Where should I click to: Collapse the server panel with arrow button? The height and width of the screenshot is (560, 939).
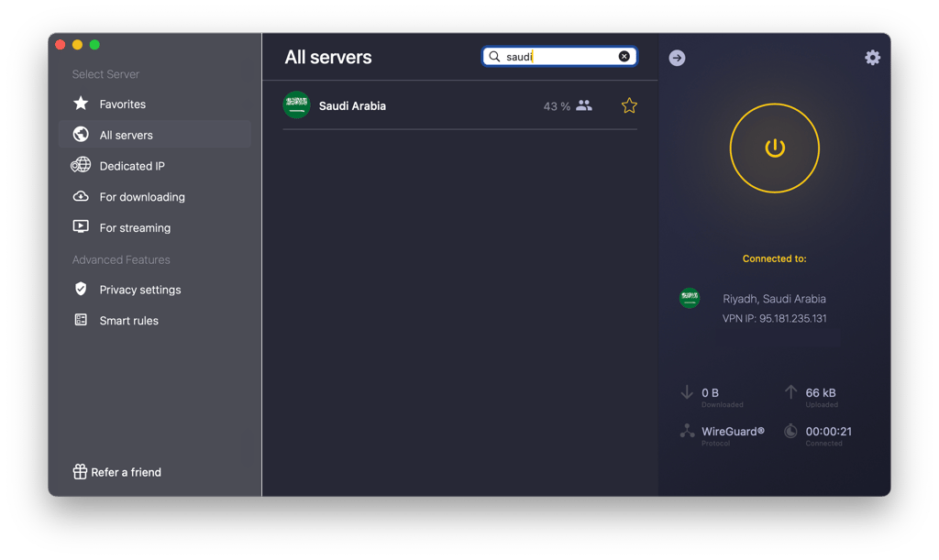coord(678,58)
